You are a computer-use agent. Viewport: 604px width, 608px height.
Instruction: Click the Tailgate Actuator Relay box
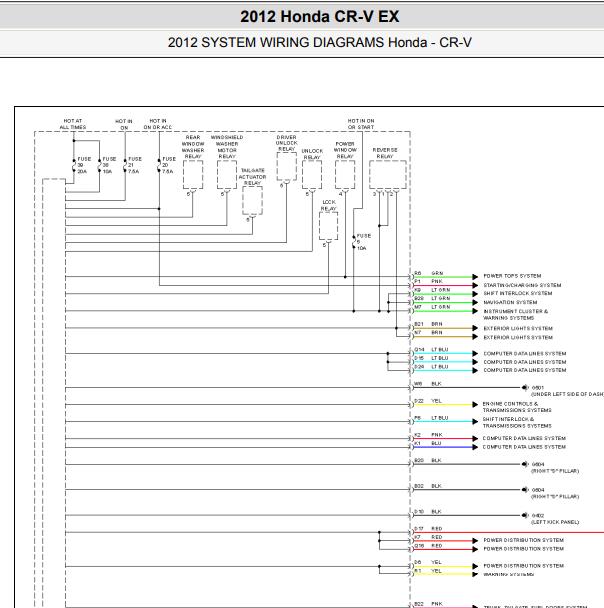pyautogui.click(x=252, y=200)
